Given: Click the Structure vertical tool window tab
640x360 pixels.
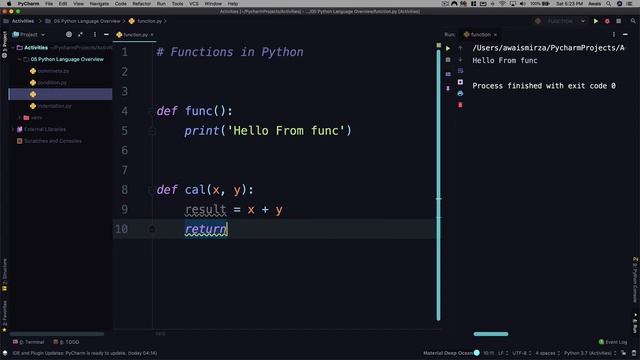Looking at the screenshot, I should coord(4,274).
